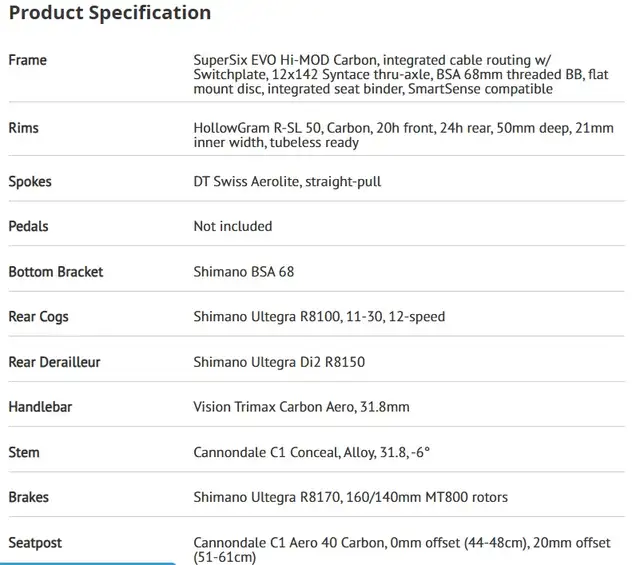Select the Spokes row label
The width and height of the screenshot is (640, 565).
(30, 182)
